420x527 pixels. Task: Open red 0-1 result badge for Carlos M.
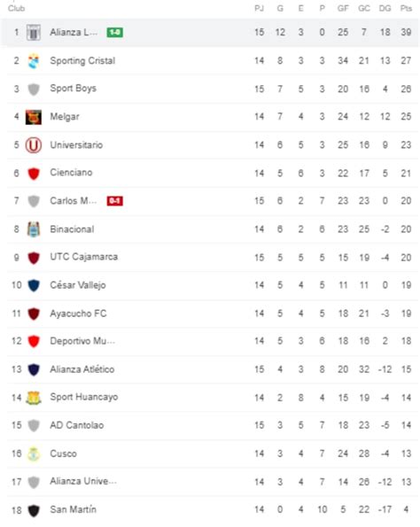click(x=114, y=201)
